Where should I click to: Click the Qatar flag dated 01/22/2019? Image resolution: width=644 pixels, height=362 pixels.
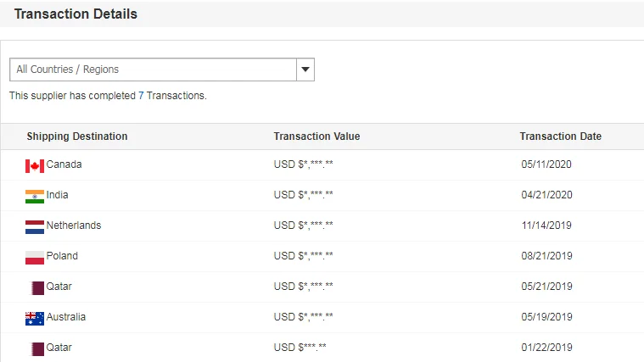[x=38, y=349]
